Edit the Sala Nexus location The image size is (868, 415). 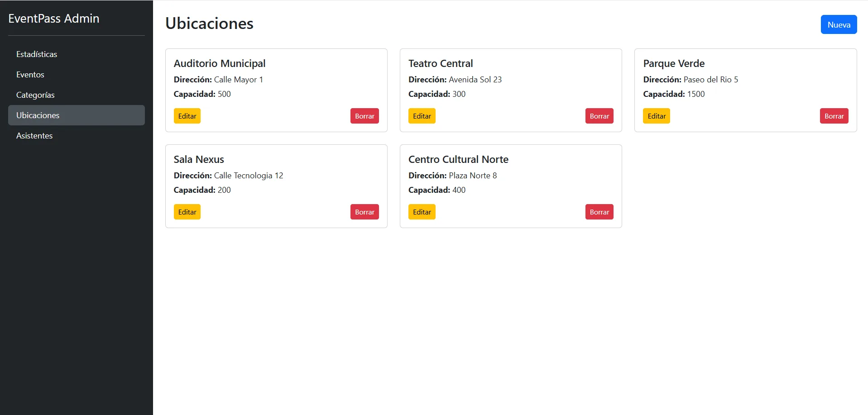coord(187,212)
